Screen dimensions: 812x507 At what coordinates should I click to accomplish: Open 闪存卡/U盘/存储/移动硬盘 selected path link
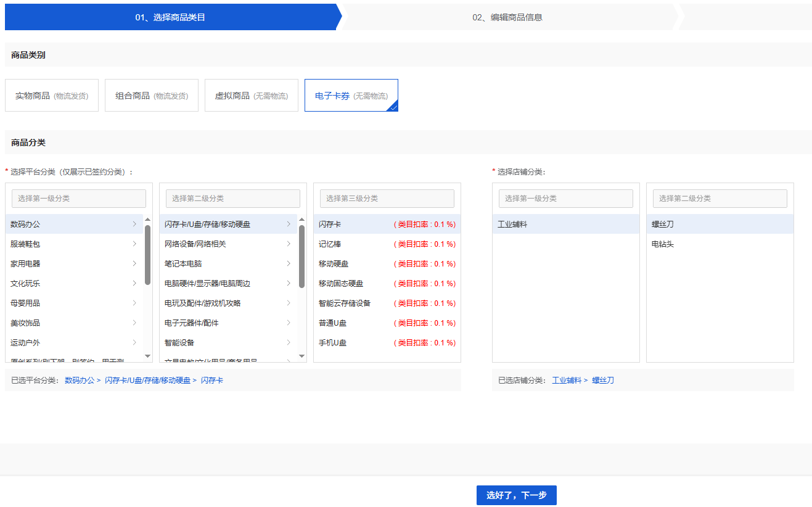147,381
